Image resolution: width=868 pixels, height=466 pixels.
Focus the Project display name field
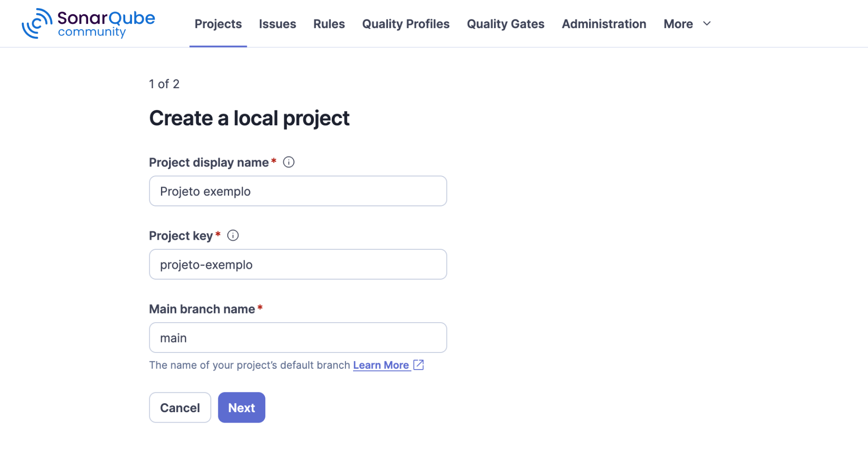click(298, 191)
